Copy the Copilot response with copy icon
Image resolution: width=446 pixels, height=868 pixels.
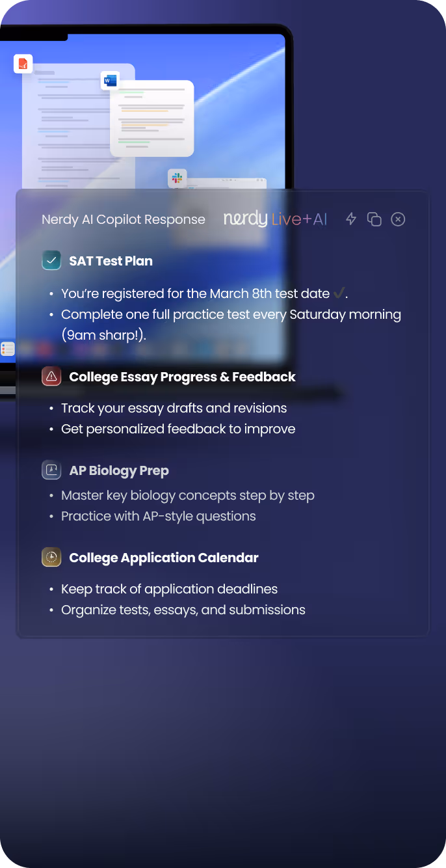coord(374,219)
